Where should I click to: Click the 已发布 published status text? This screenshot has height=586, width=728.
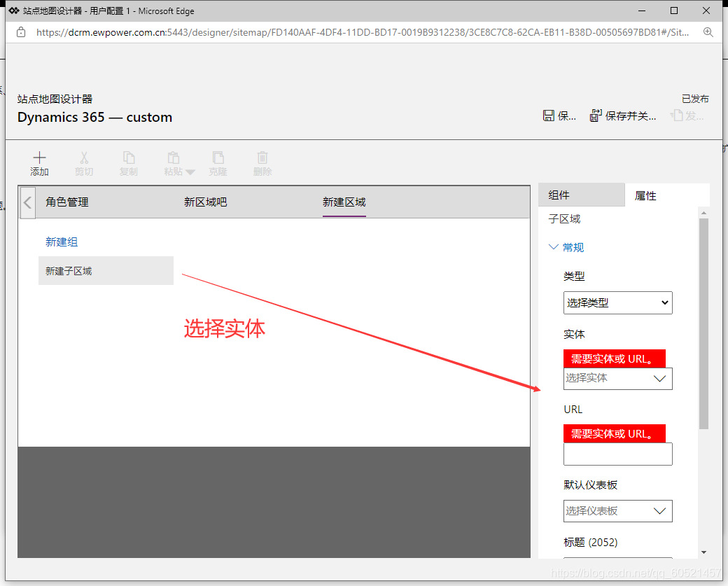(695, 99)
